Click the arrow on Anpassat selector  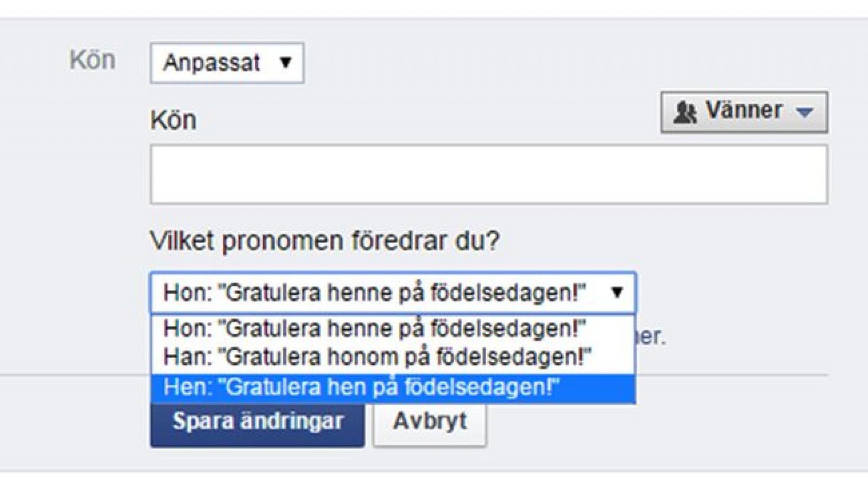coord(286,63)
